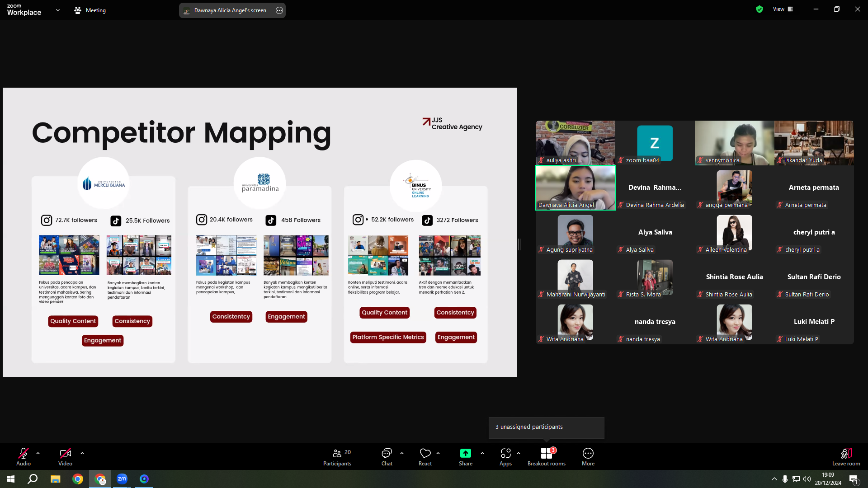
Task: Open the Participants panel
Action: point(337,456)
